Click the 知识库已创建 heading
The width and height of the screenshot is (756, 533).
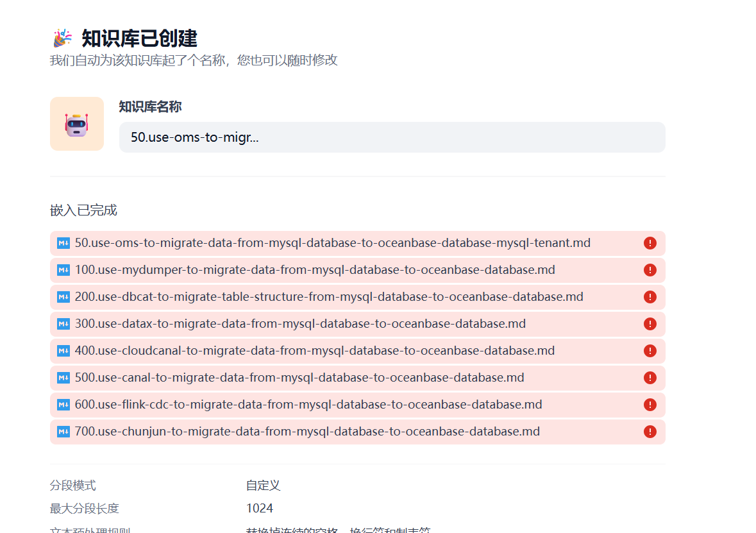point(139,38)
